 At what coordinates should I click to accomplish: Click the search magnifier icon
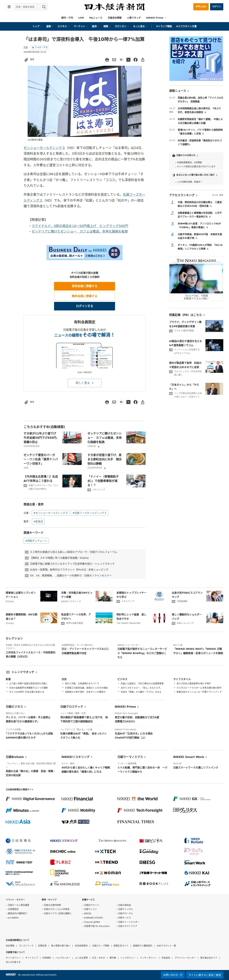(x=44, y=7)
